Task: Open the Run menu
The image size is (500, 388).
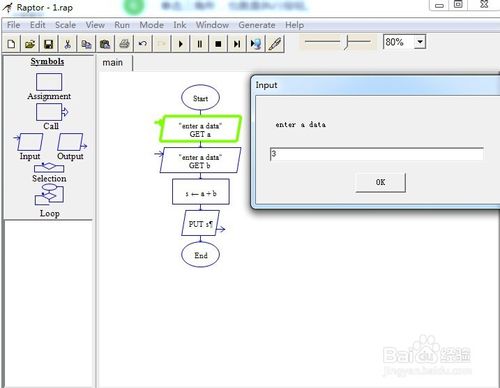Action: [x=122, y=25]
